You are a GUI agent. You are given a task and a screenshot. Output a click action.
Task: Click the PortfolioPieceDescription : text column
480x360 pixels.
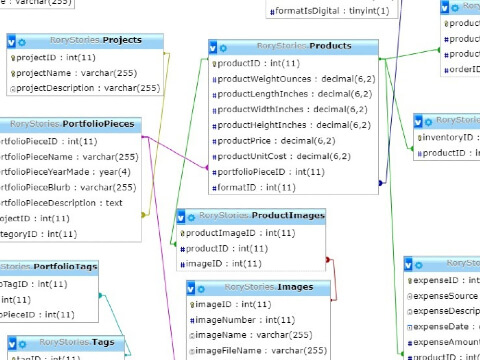(x=61, y=203)
